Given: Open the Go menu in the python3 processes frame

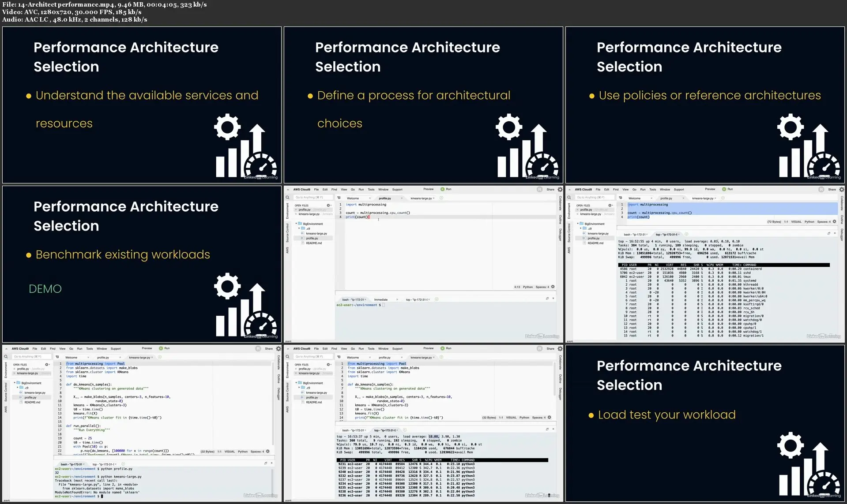Looking at the screenshot, I should click(353, 349).
